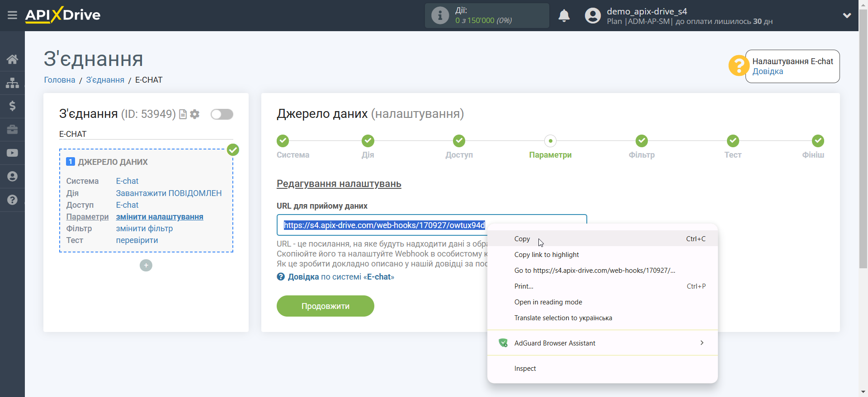Click the ДЖЕРЕЛО ДАНИХ block header
The image size is (868, 397).
pyautogui.click(x=113, y=162)
